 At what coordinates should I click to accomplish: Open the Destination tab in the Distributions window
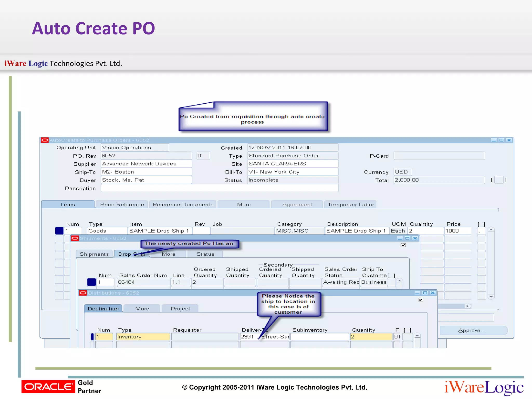[103, 309]
